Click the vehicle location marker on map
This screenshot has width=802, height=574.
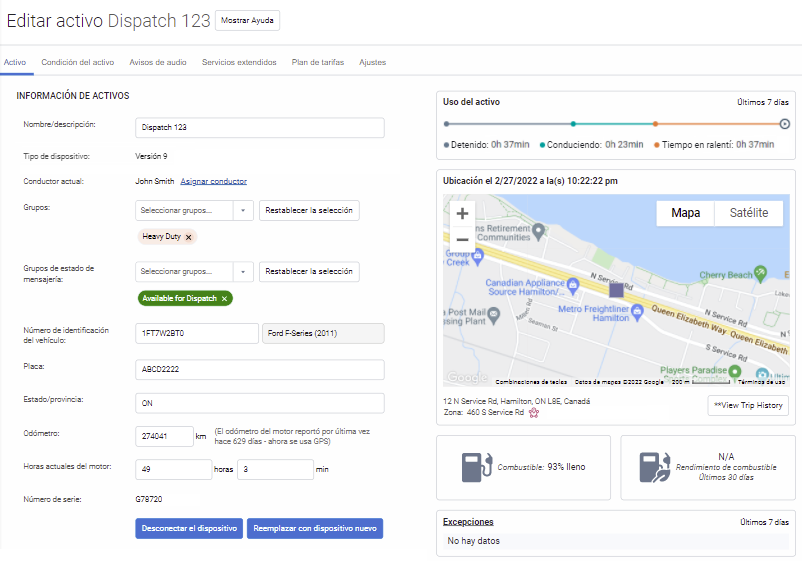click(x=616, y=290)
